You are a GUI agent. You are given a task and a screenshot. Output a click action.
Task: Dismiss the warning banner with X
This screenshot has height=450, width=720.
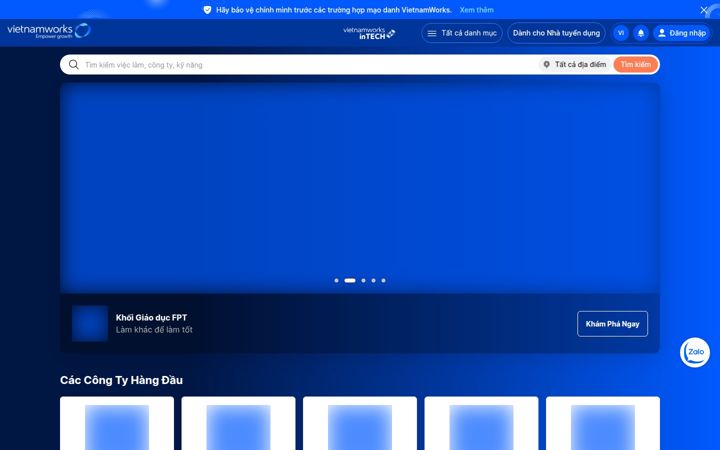coord(704,10)
